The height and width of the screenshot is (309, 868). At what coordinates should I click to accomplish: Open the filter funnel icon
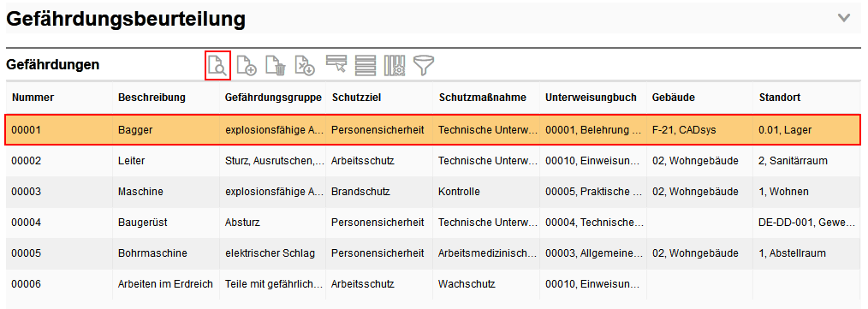click(x=424, y=65)
